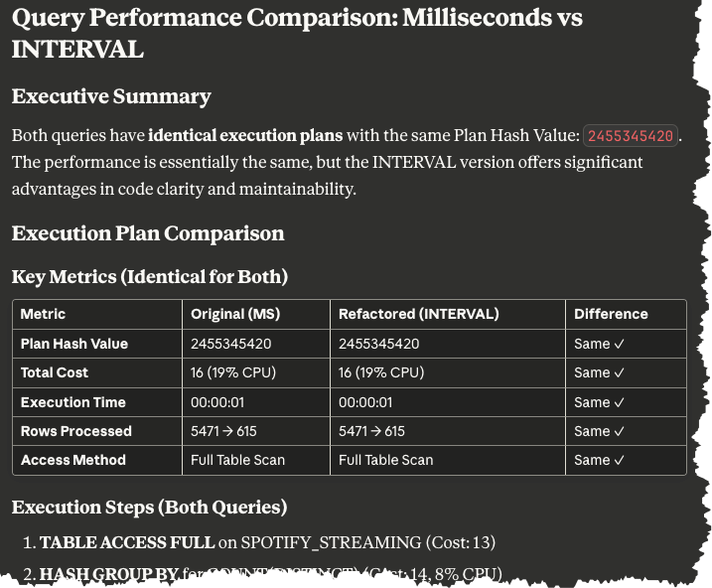Click the Execution Plan Comparison heading
Image resolution: width=712 pixels, height=588 pixels.
148,233
